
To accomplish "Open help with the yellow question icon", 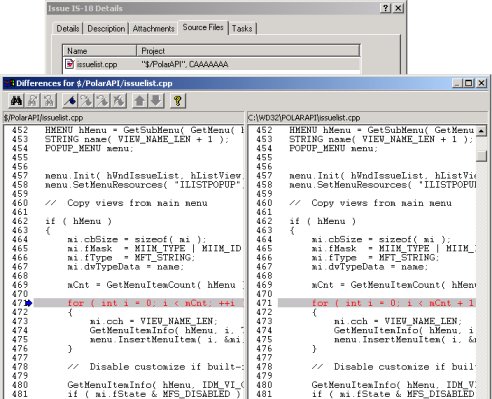I will (178, 101).
